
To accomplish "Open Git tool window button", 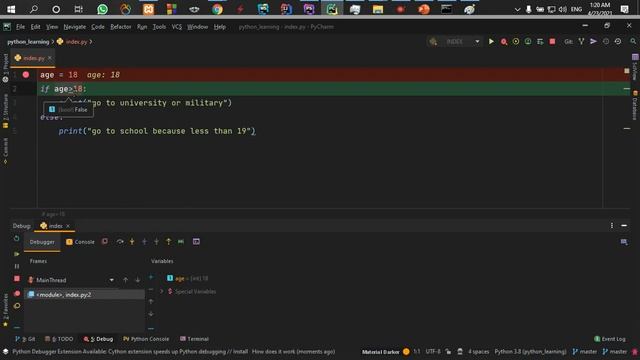I will pyautogui.click(x=25, y=339).
